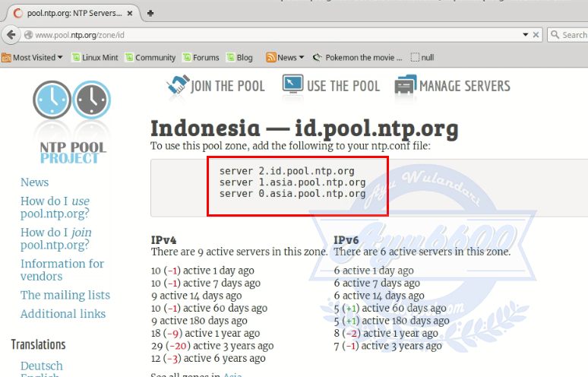Click the Translations sidebar heading

(38, 344)
